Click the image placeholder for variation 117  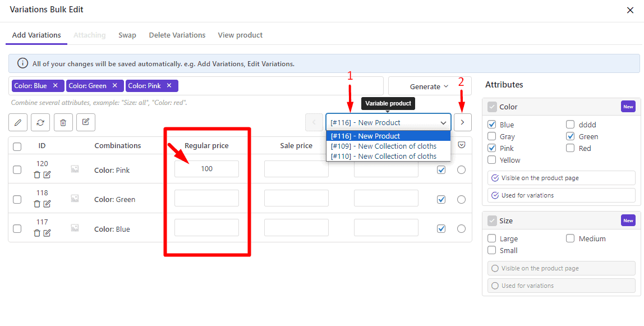coord(75,228)
